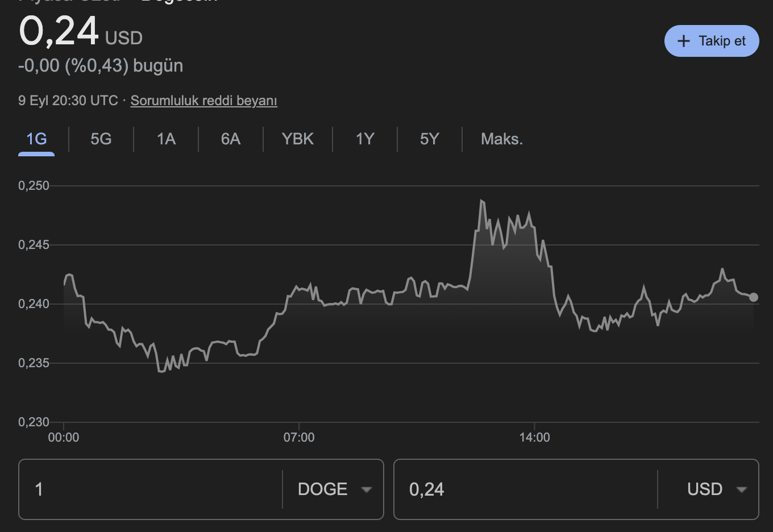Click the large 0,24 price value

click(59, 31)
